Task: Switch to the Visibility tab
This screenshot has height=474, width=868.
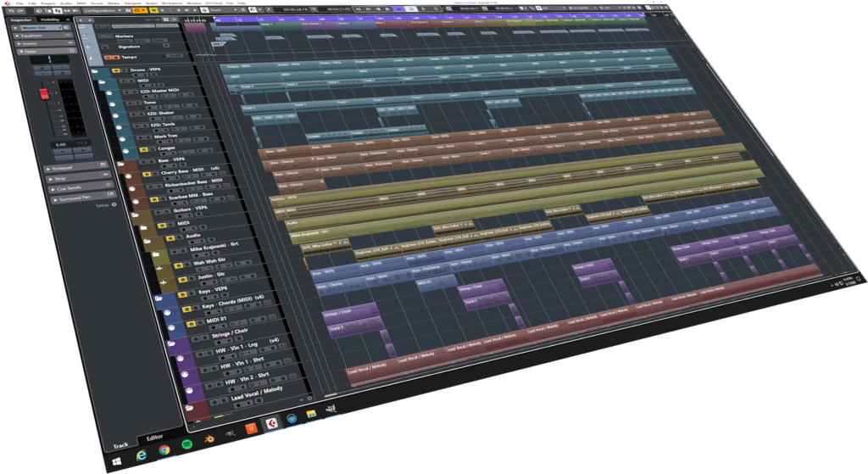Action: coord(50,20)
